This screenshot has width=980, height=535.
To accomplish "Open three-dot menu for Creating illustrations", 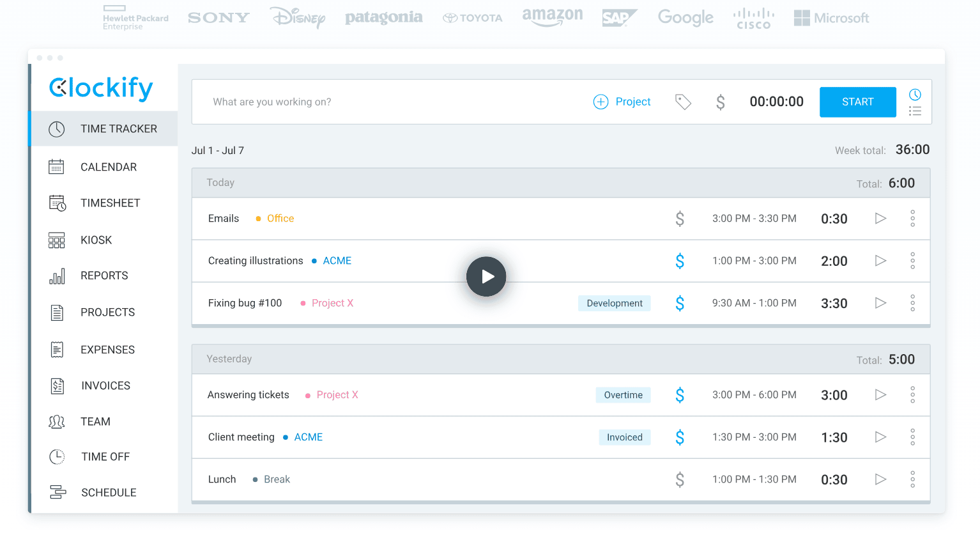I will coord(912,261).
